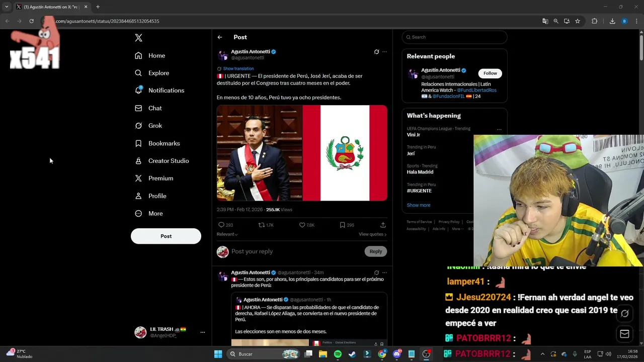644x362 pixels.
Task: Click Grok icon on reply tweet
Action: [376, 273]
